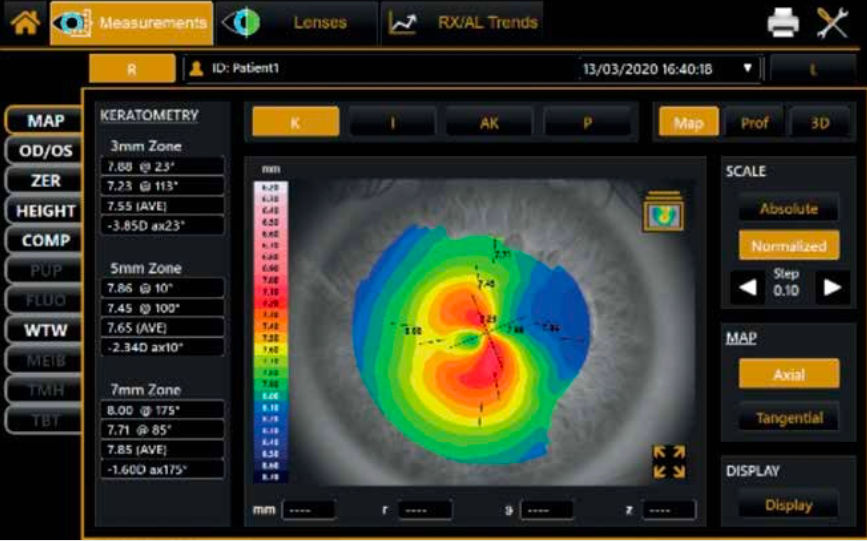Click the mm value field below map
The image size is (867, 541).
[x=309, y=509]
